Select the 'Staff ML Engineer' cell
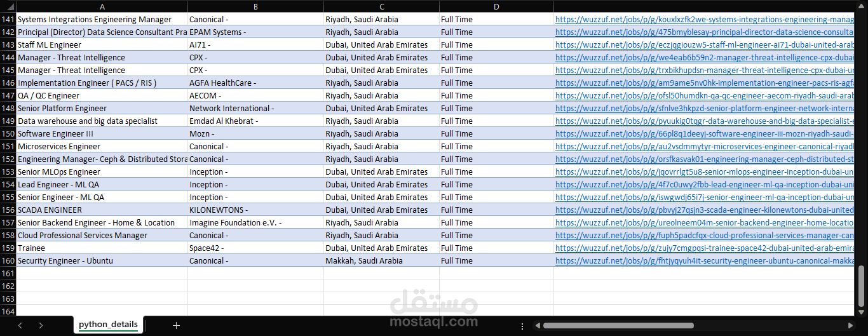 point(102,44)
